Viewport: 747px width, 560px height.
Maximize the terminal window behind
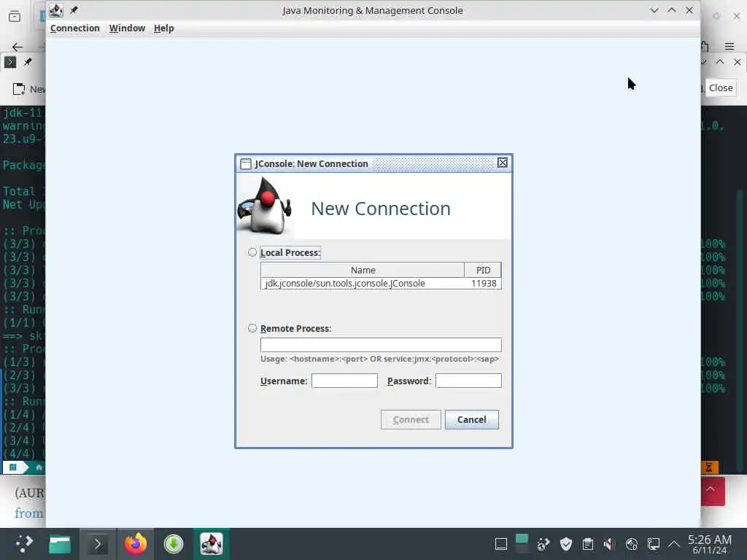(x=720, y=62)
